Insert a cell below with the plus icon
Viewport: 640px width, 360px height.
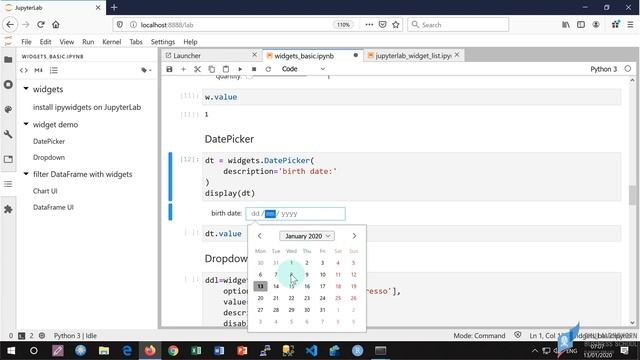[183, 69]
